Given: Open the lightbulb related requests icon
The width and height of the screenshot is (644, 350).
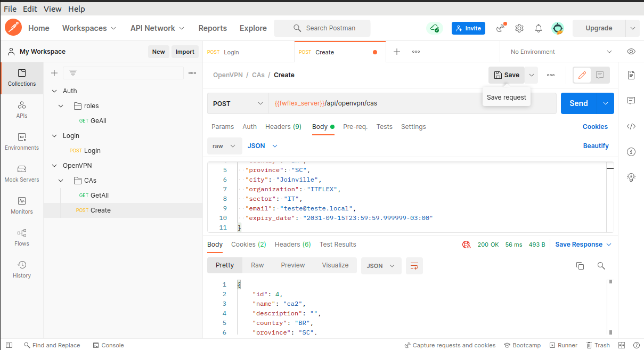Looking at the screenshot, I should (x=631, y=177).
